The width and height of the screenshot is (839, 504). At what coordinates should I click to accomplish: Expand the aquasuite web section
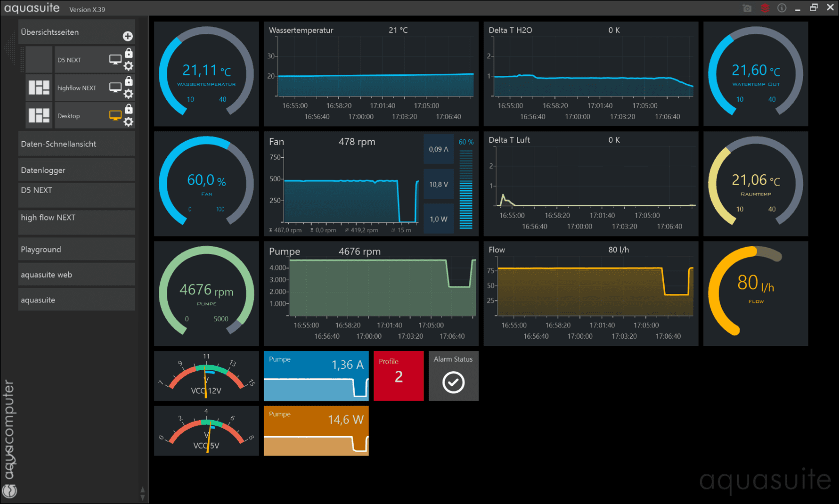pos(76,274)
